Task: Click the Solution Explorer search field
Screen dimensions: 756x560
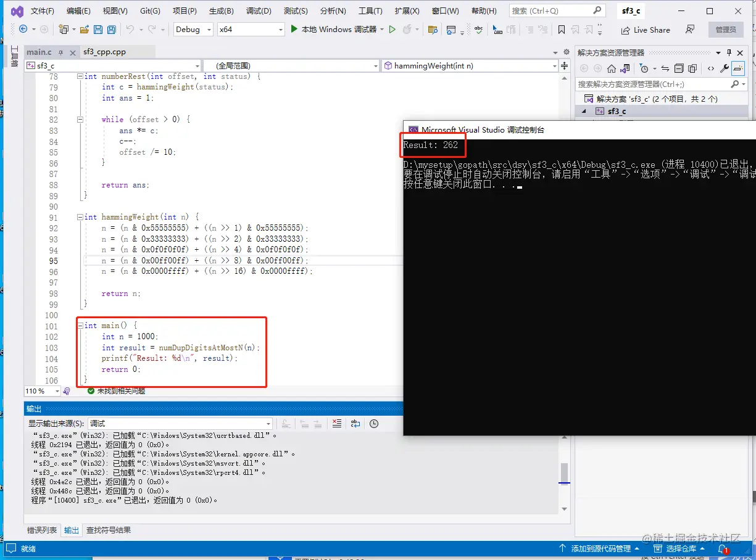Action: [x=661, y=84]
